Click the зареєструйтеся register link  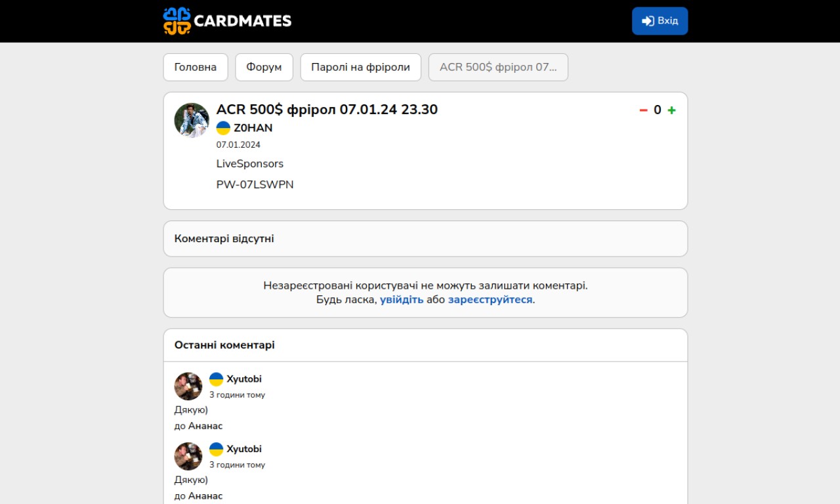(x=490, y=299)
